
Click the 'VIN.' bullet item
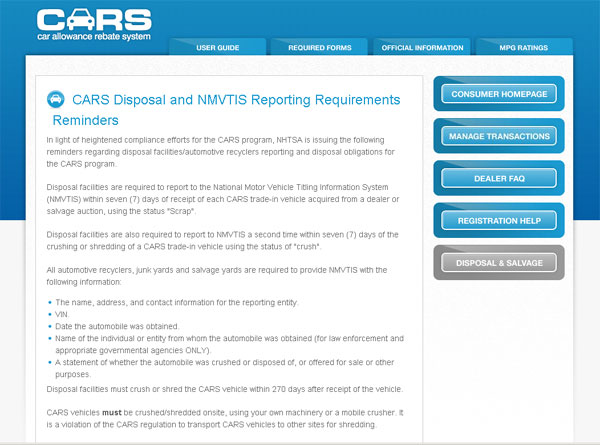tap(62, 315)
